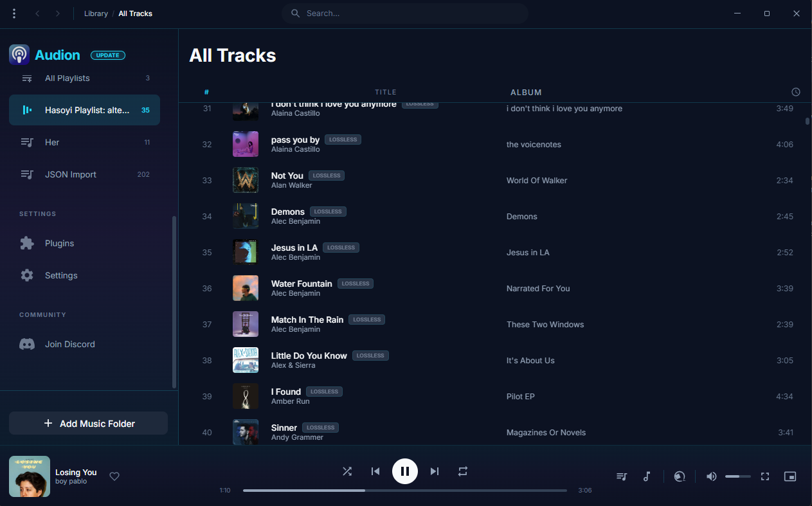Image resolution: width=812 pixels, height=506 pixels.
Task: Open the Plugins section
Action: [x=60, y=243]
